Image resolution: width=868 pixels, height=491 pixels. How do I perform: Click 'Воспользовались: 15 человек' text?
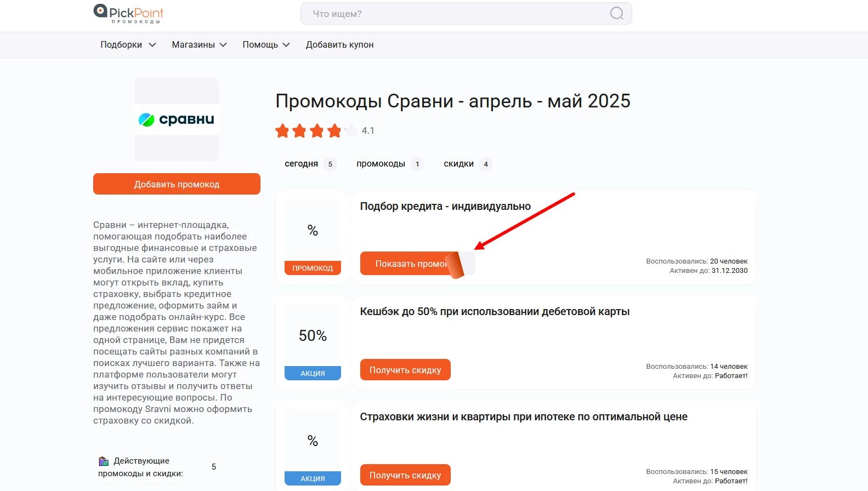696,472
